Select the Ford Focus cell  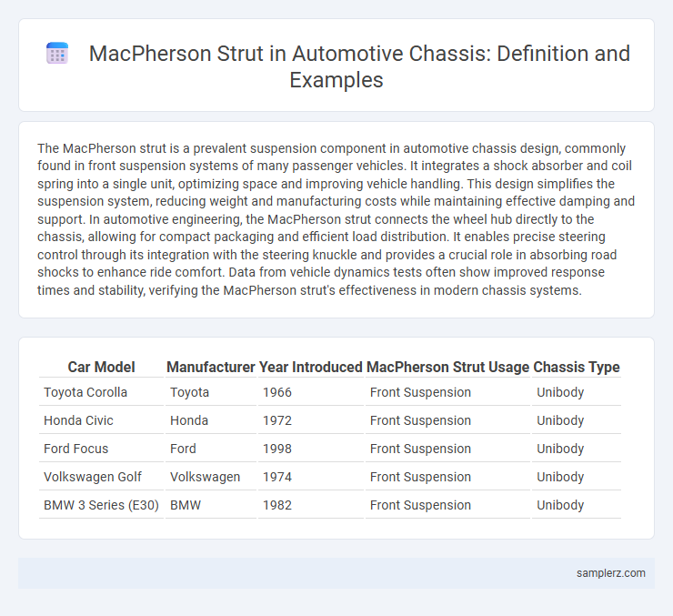[101, 449]
